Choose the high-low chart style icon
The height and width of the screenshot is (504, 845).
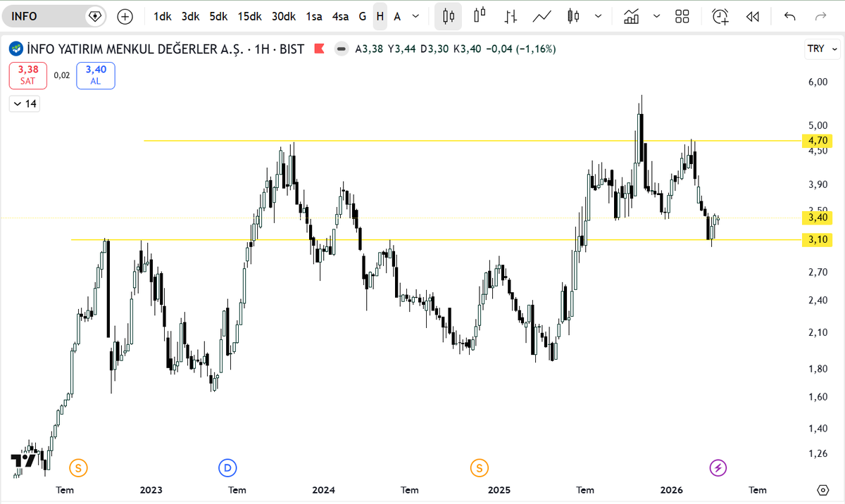click(511, 16)
